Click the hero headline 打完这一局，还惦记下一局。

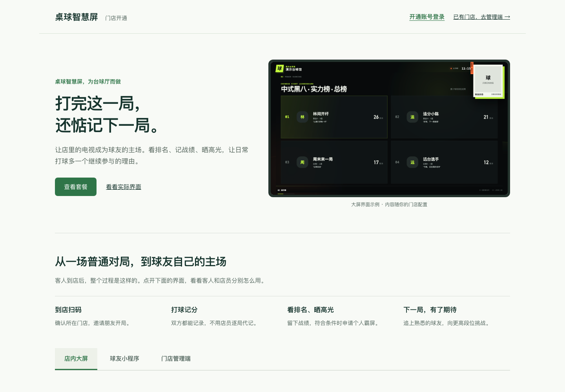point(108,114)
